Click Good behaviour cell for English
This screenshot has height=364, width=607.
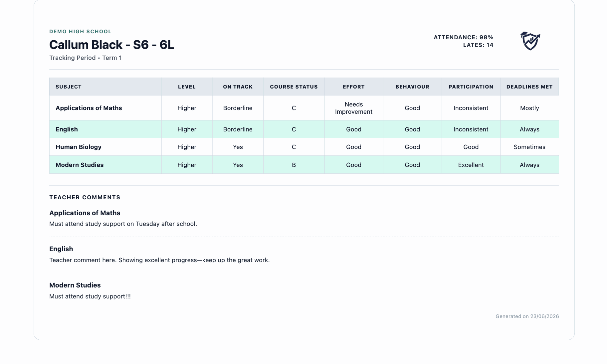(x=412, y=129)
